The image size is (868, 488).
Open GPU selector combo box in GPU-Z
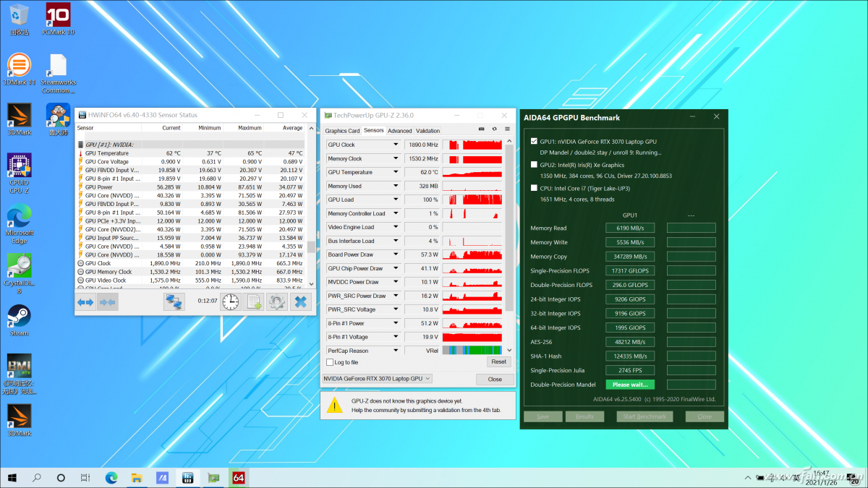376,378
